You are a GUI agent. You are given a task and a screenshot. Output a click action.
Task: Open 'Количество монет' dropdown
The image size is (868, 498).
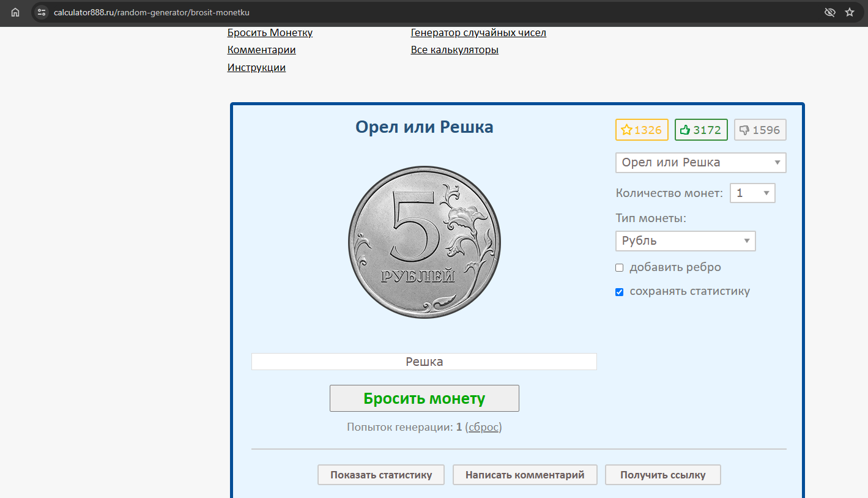(752, 193)
